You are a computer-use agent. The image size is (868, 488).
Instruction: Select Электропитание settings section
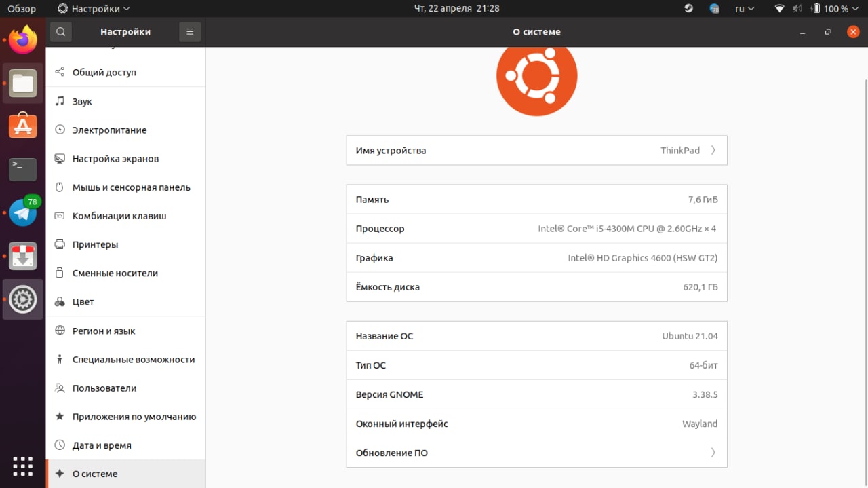(125, 130)
